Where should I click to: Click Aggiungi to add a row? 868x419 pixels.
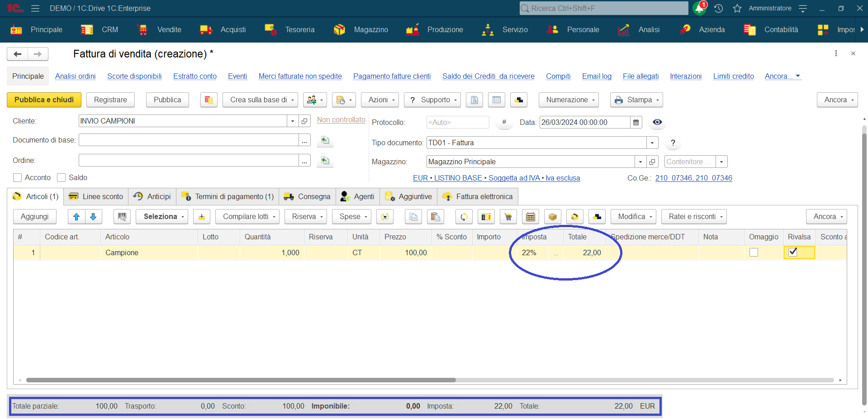[x=35, y=217]
